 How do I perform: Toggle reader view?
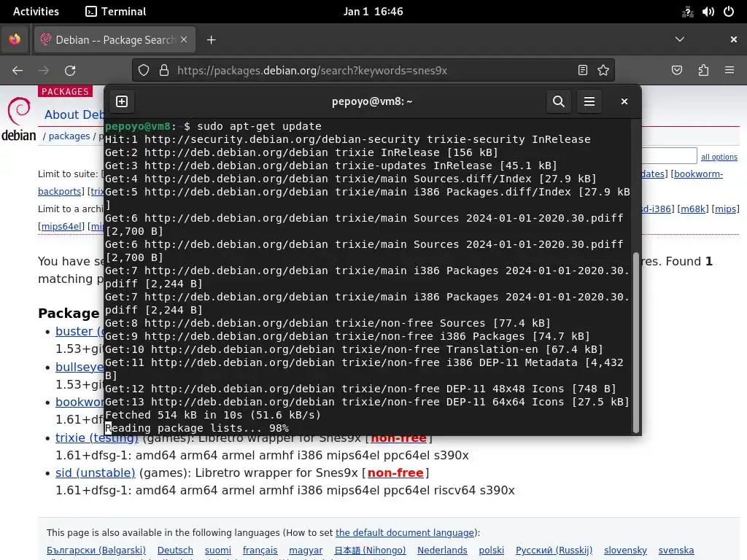[x=583, y=71]
